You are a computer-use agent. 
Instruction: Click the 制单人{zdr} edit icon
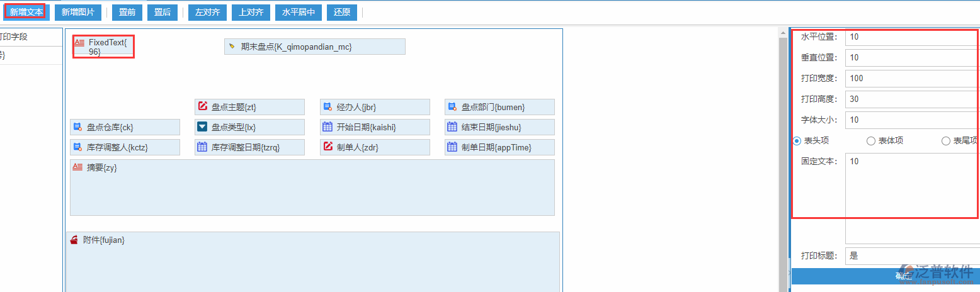(328, 147)
